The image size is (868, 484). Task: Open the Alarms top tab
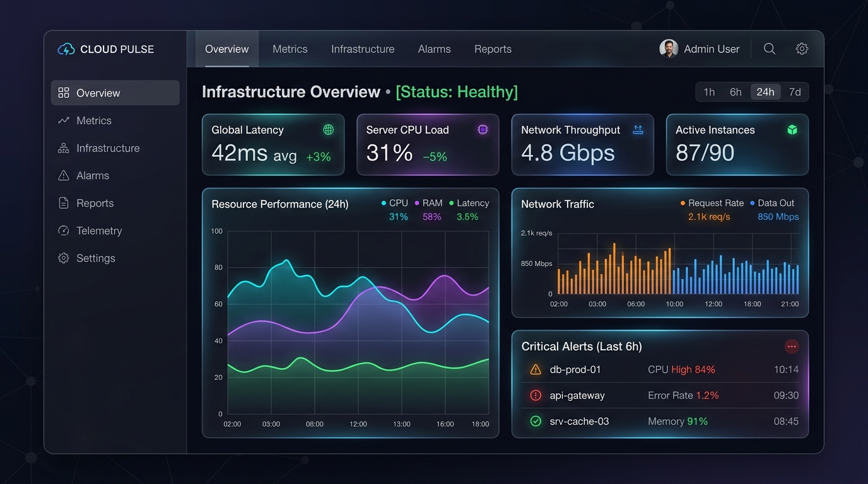435,49
